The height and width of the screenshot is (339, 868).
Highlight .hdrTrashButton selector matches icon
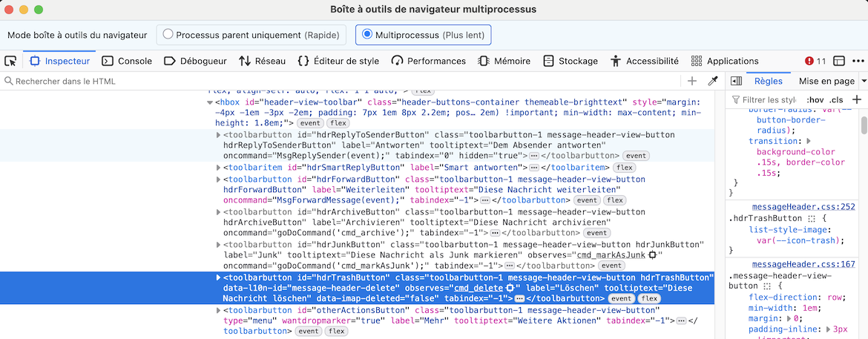tap(812, 219)
